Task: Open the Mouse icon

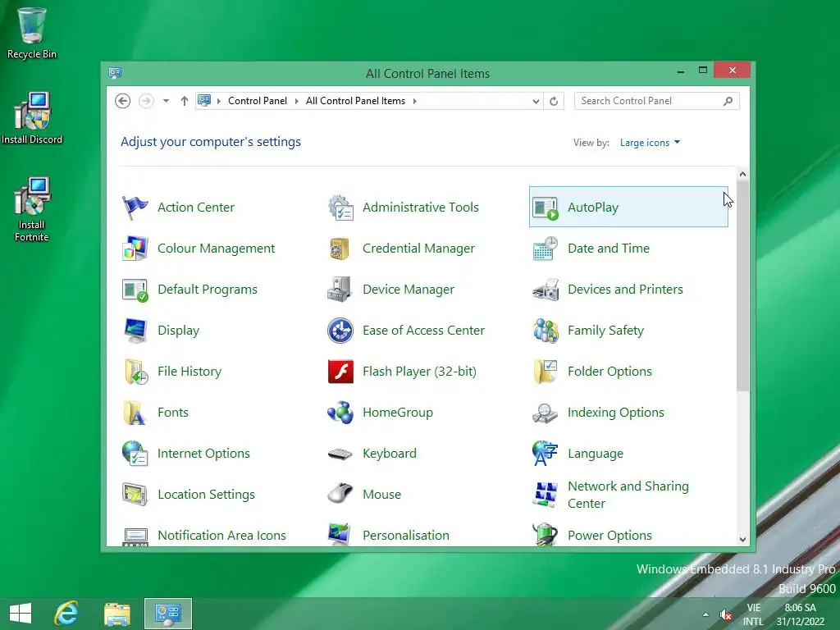Action: [x=340, y=493]
